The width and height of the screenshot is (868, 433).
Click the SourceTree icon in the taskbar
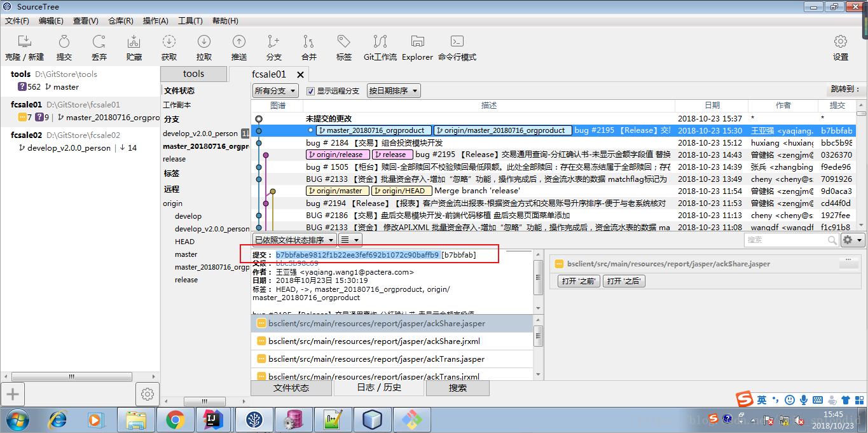point(256,420)
